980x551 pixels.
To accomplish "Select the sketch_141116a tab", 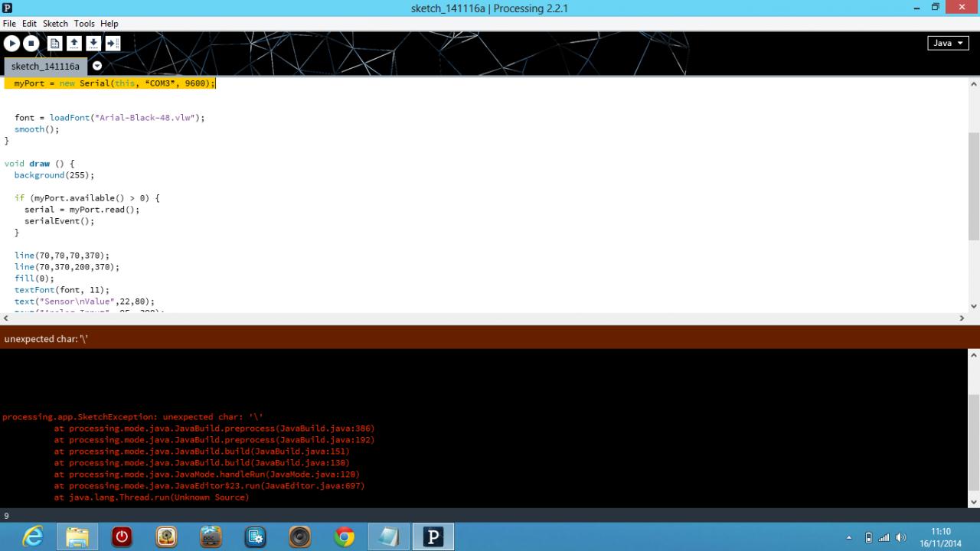I will [45, 67].
